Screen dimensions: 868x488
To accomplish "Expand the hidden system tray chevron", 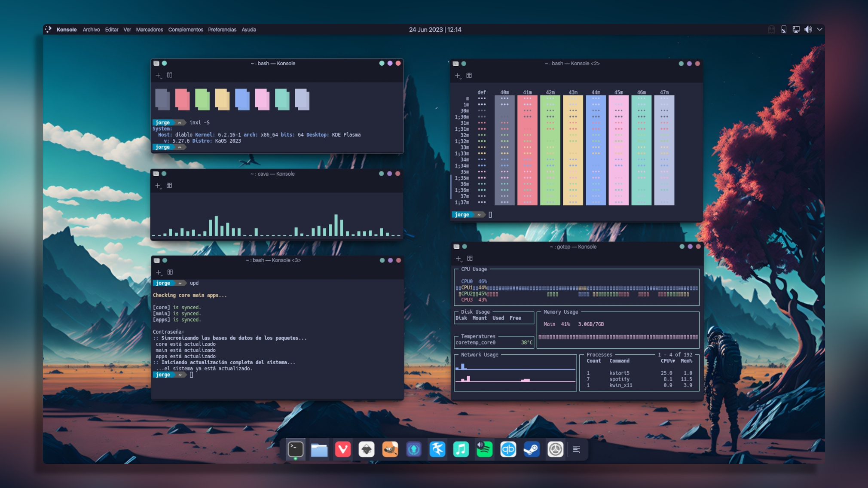I will click(820, 29).
